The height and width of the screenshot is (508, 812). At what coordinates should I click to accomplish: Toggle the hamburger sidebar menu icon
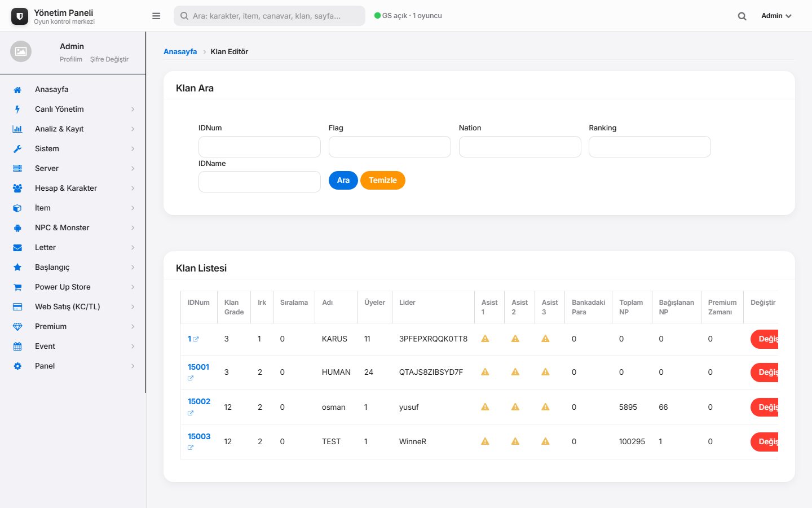tap(156, 16)
